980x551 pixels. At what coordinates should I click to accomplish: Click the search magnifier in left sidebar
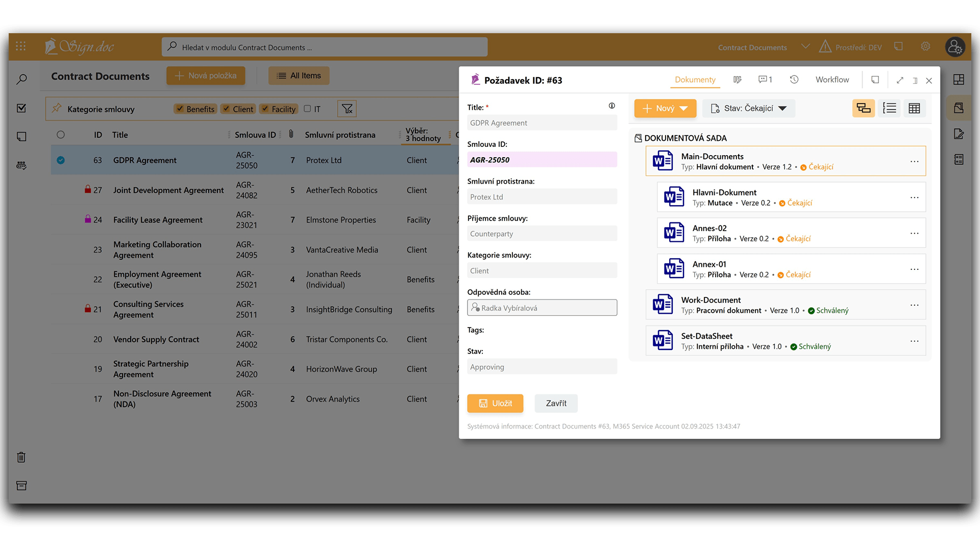pyautogui.click(x=21, y=80)
